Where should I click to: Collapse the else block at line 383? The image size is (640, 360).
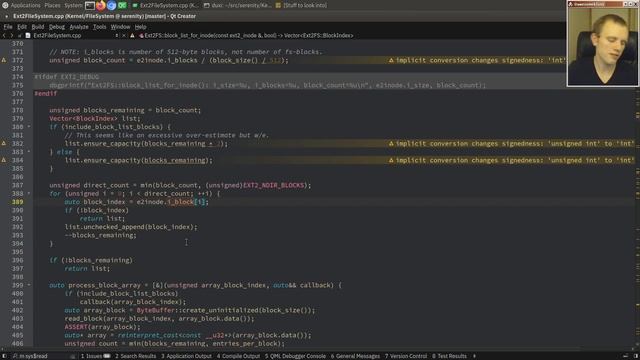(x=29, y=152)
